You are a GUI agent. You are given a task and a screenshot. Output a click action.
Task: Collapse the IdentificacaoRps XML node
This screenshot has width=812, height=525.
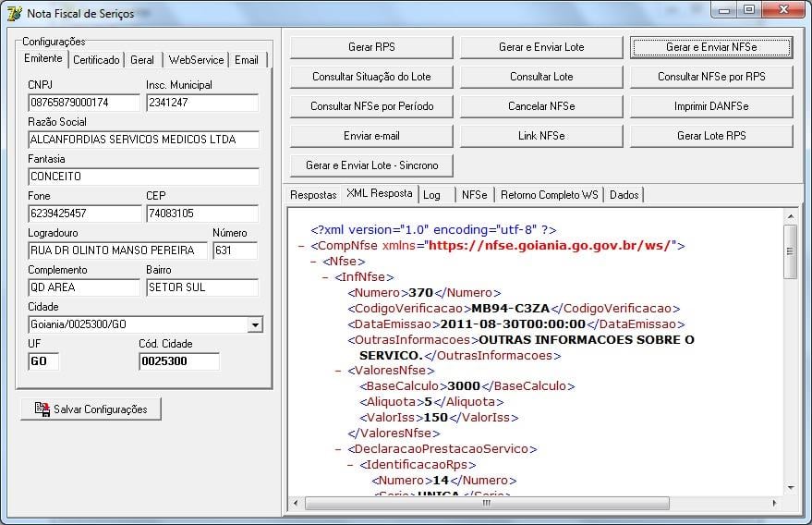350,465
